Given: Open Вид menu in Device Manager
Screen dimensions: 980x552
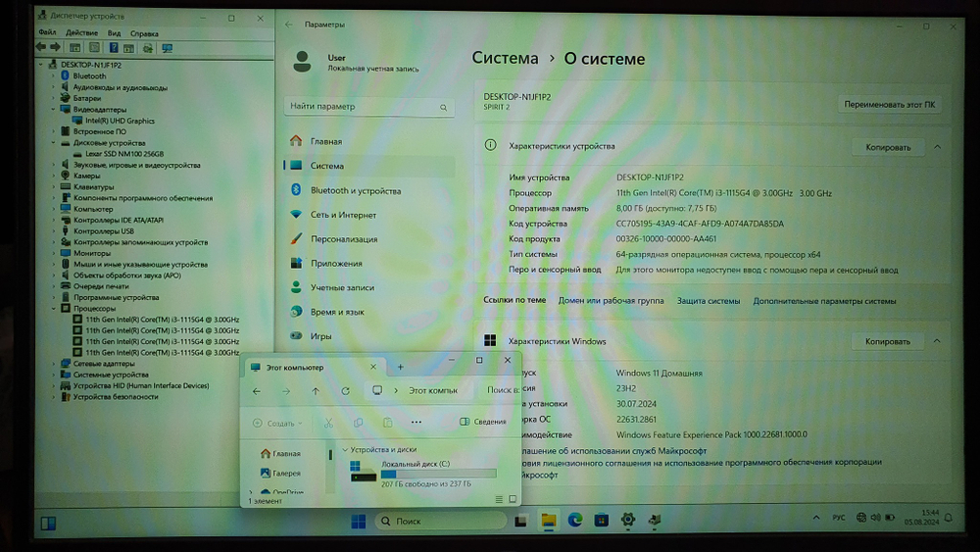Looking at the screenshot, I should pos(114,33).
